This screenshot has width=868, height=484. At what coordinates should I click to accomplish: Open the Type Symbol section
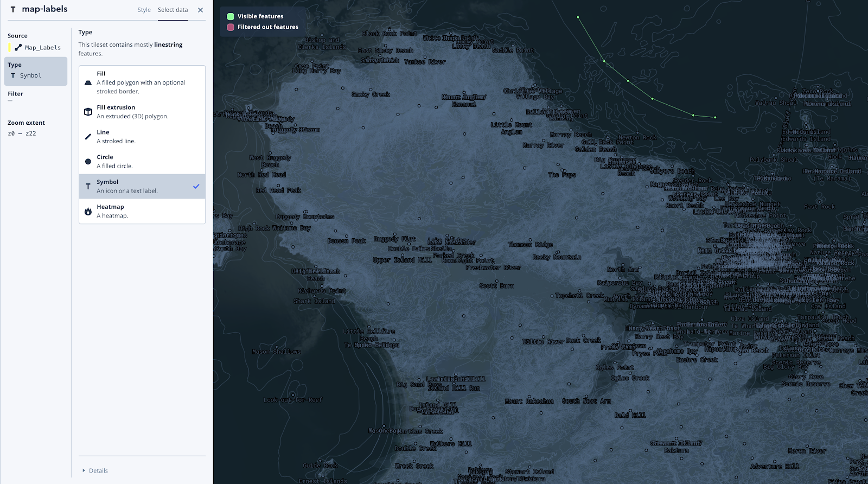pyautogui.click(x=36, y=71)
